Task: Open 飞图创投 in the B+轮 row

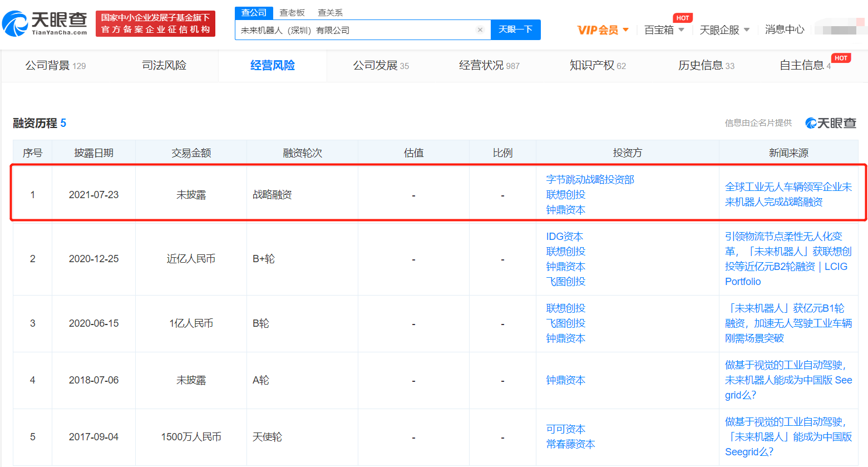Action: [566, 282]
